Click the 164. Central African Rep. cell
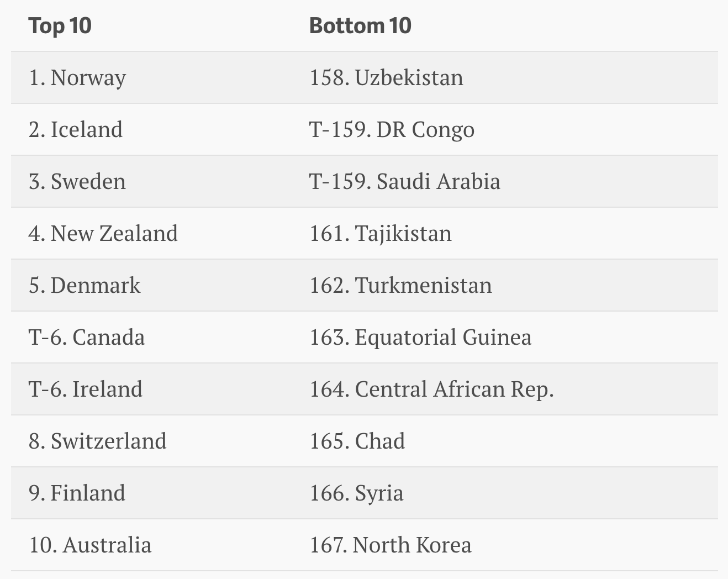This screenshot has width=728, height=579. click(431, 389)
